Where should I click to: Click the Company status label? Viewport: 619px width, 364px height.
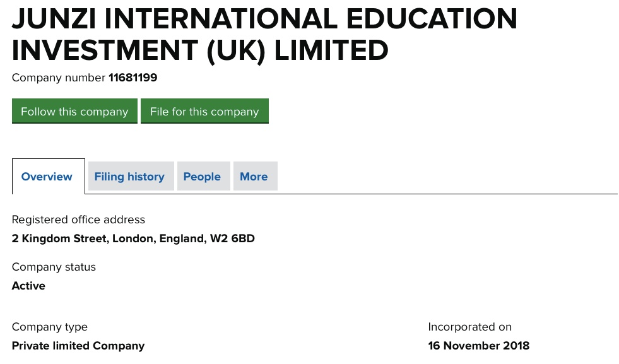54,267
